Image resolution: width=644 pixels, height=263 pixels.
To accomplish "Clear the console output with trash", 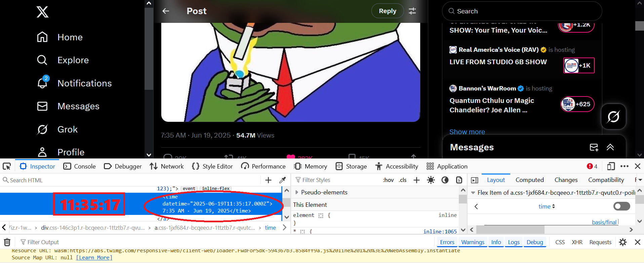I will [x=7, y=242].
